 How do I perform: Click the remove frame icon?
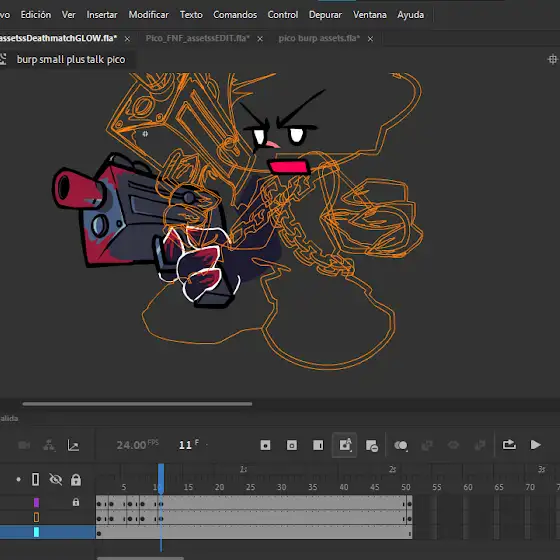tap(372, 445)
